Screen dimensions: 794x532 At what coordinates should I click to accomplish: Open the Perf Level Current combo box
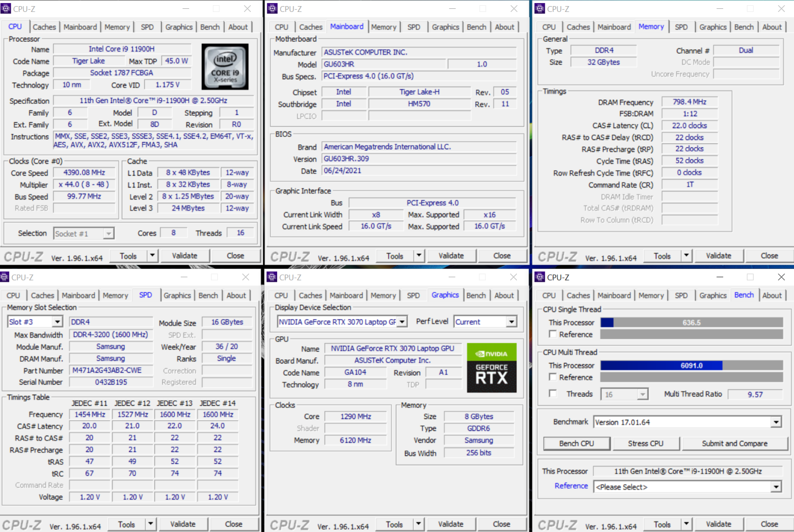pyautogui.click(x=511, y=322)
